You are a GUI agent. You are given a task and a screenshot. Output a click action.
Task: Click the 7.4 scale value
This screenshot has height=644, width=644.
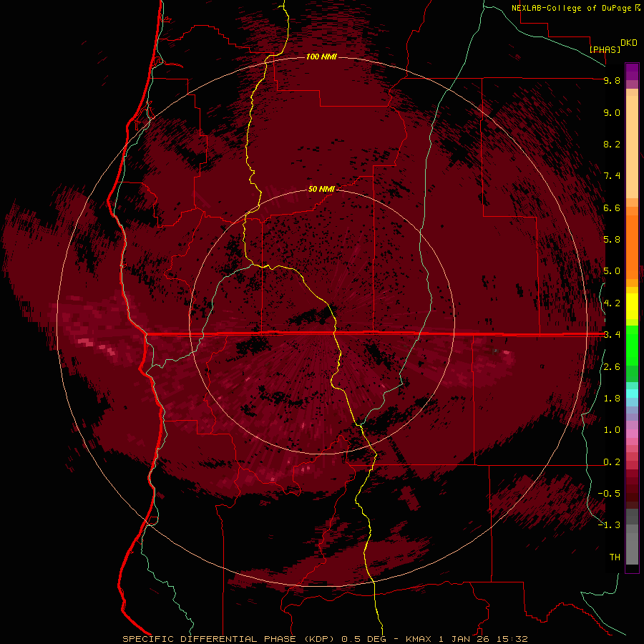click(x=612, y=176)
